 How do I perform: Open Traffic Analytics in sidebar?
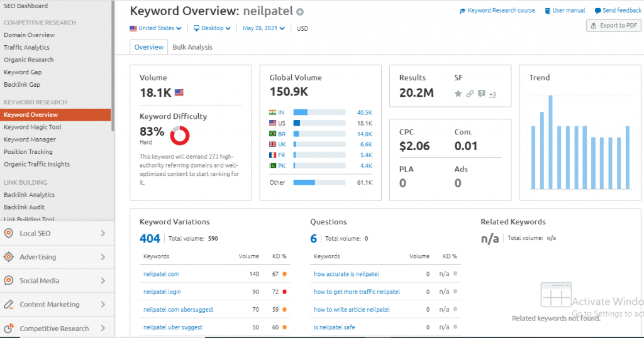pyautogui.click(x=26, y=48)
